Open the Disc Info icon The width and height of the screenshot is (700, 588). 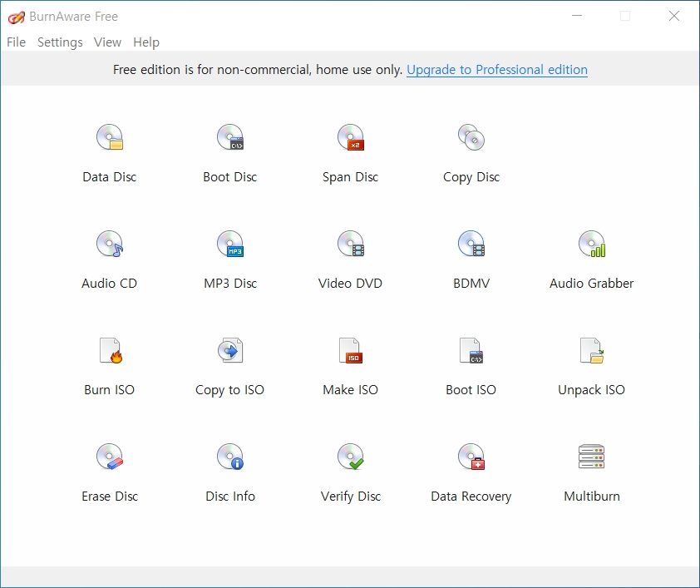pyautogui.click(x=230, y=457)
